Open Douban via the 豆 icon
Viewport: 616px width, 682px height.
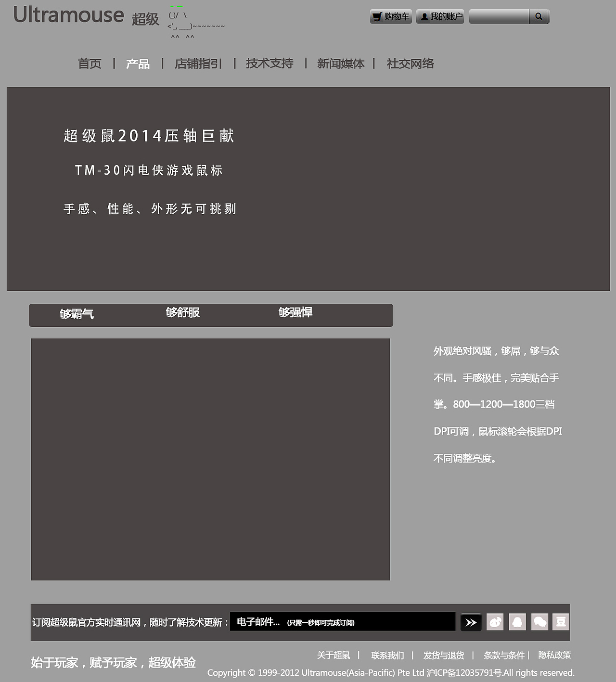point(561,621)
